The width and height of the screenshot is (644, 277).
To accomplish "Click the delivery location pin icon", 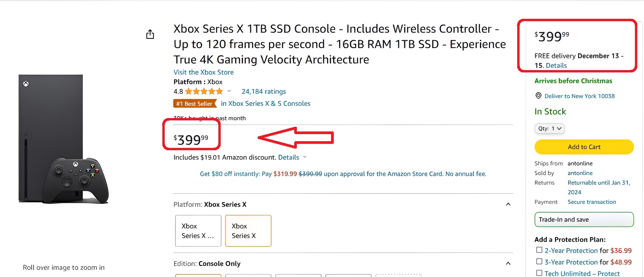I will pos(538,96).
